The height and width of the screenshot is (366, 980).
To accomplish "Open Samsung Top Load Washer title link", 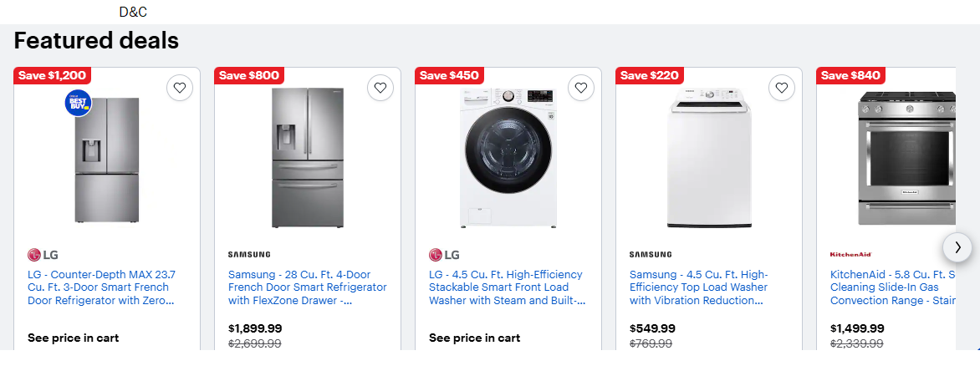I will 698,287.
